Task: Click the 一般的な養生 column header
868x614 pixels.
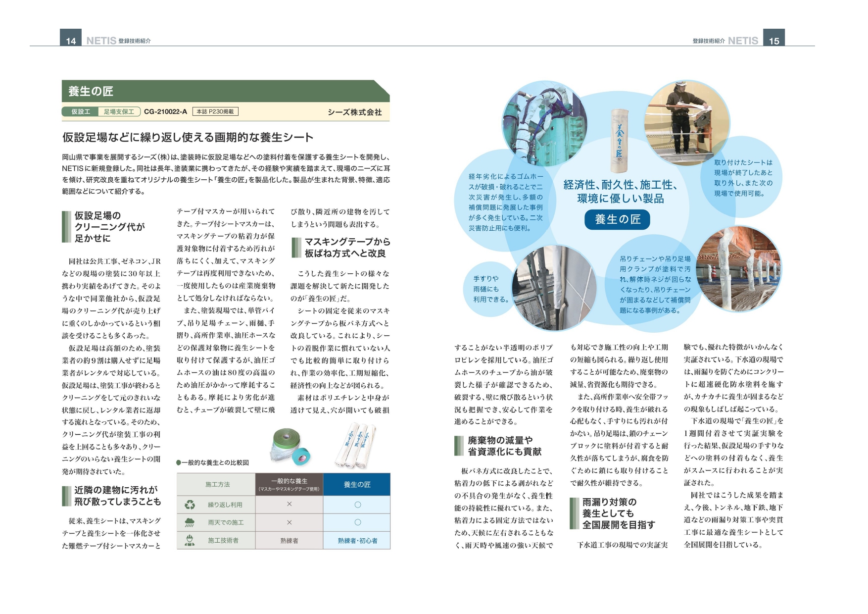Action: click(289, 484)
